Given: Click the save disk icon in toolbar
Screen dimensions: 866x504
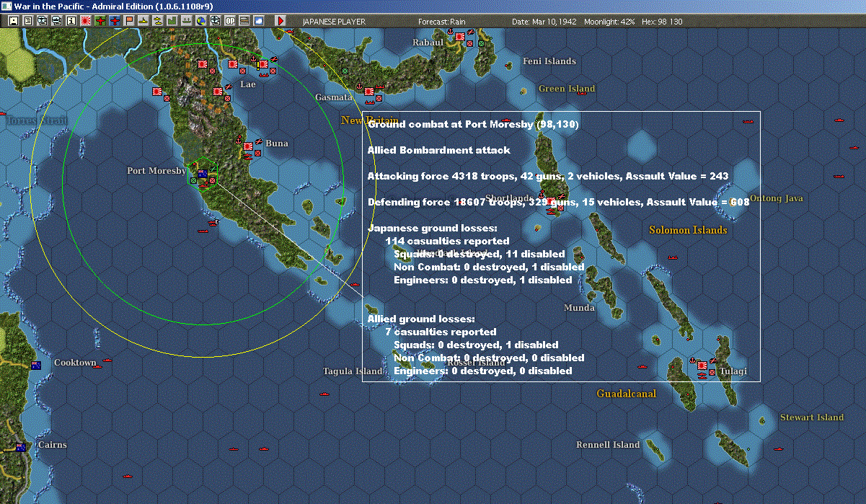Looking at the screenshot, I should pyautogui.click(x=13, y=21).
